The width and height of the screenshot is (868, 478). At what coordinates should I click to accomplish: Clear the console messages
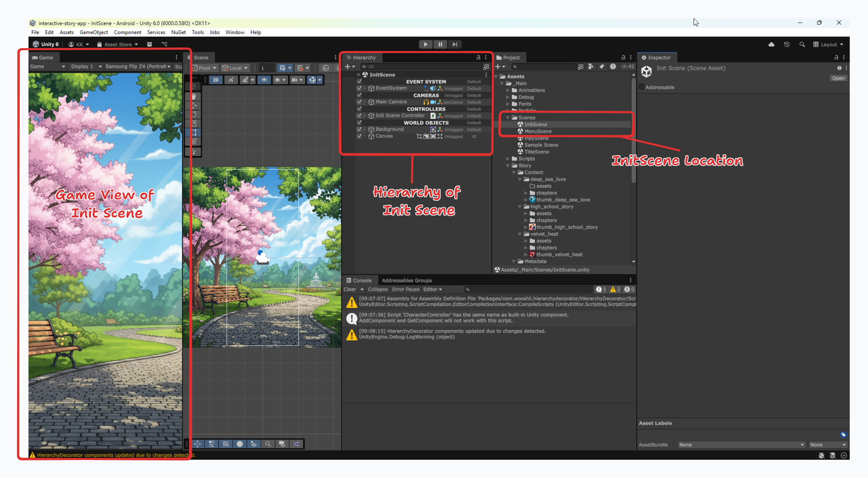click(x=349, y=289)
